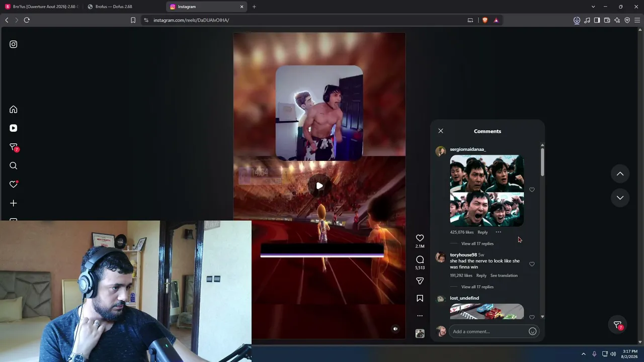
Task: Open the media music note control
Action: (587, 20)
